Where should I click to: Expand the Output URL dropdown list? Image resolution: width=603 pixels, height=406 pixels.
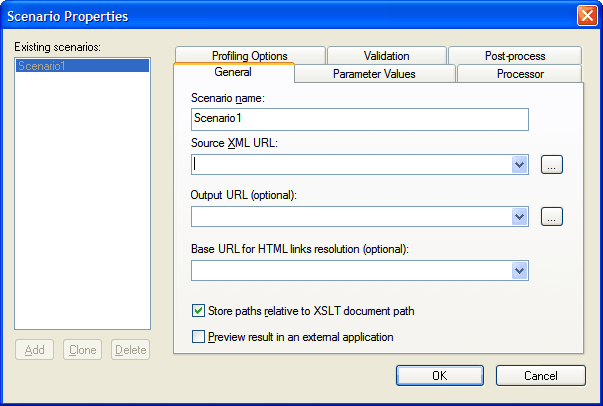(x=519, y=216)
